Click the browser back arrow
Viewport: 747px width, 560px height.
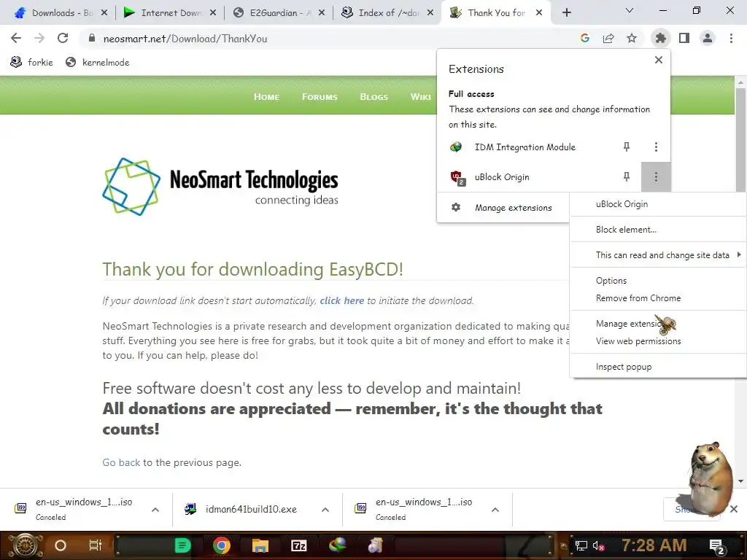[16, 38]
